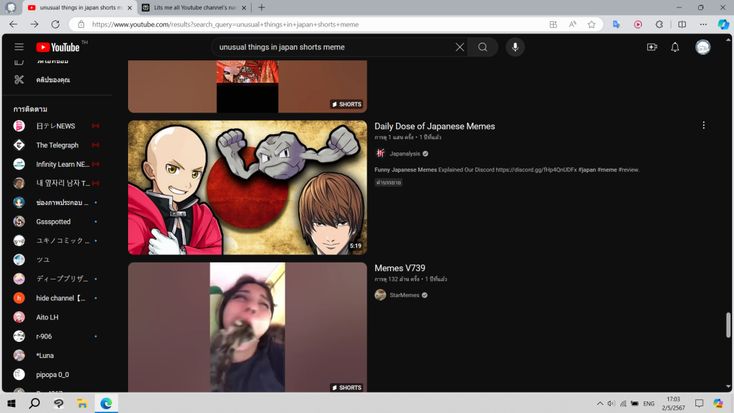This screenshot has width=734, height=413.
Task: Open the Korean-titled subscription channel
Action: click(57, 183)
